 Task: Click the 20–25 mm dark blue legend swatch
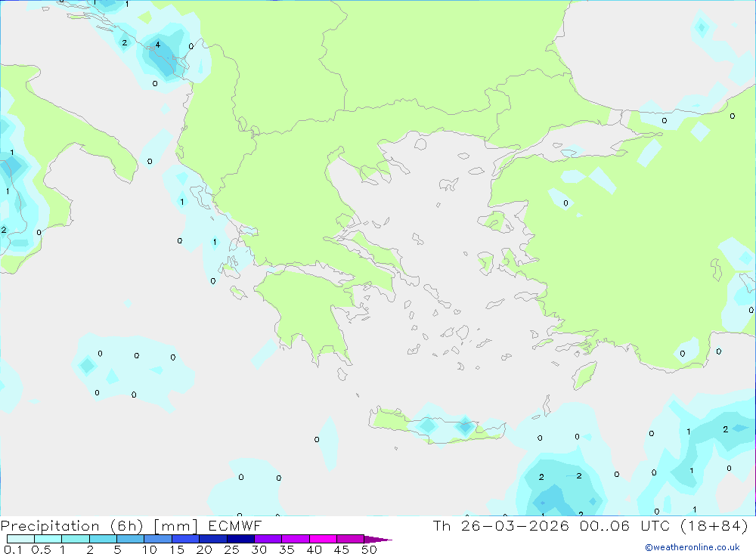pyautogui.click(x=212, y=539)
